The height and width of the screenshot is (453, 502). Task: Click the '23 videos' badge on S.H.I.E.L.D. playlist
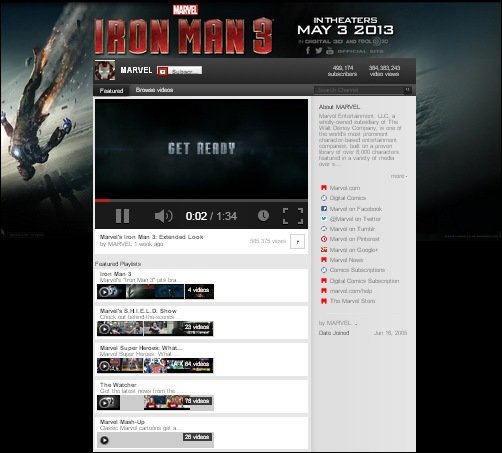tap(197, 327)
